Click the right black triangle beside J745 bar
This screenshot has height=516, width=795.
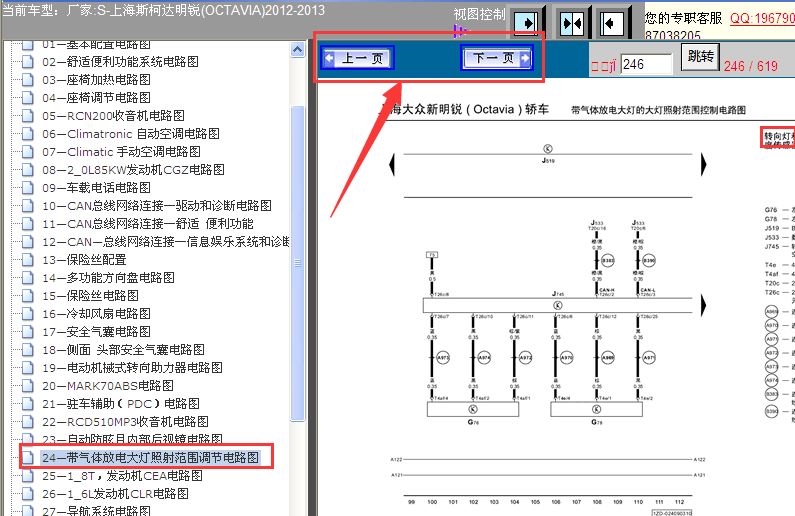coord(704,305)
